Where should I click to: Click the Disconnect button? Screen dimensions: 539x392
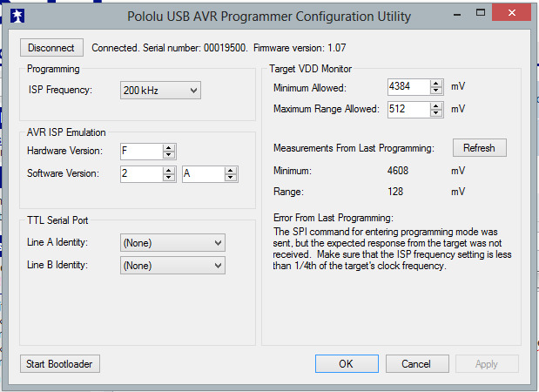point(51,48)
